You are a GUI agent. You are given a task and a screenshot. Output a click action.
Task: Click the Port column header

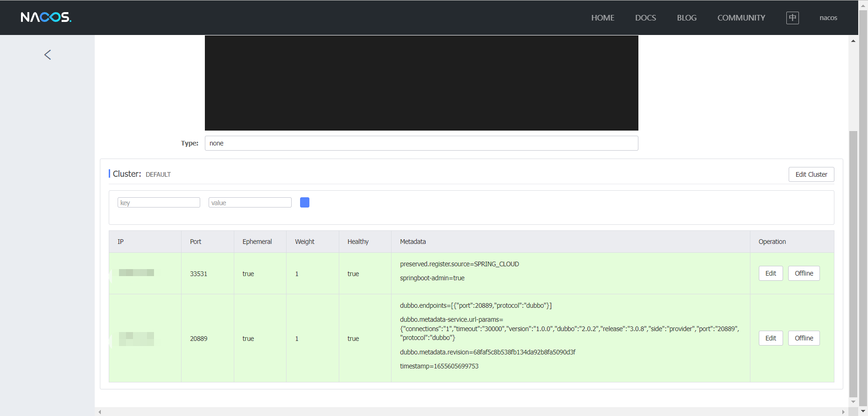coord(208,242)
